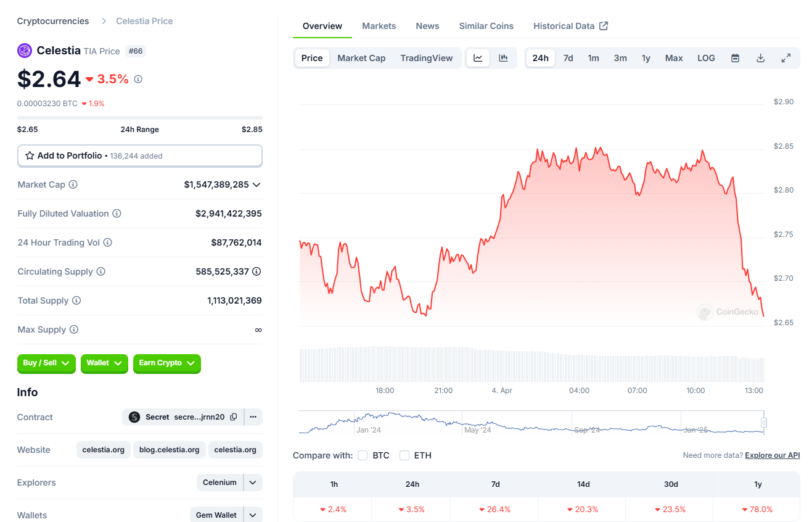The image size is (812, 522).
Task: Open the 24 Hour Trading Vol info icon
Action: [108, 242]
